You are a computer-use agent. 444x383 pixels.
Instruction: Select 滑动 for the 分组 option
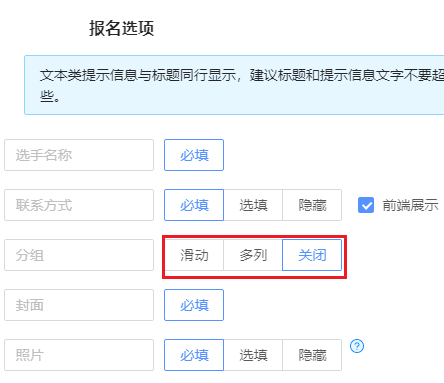click(194, 255)
